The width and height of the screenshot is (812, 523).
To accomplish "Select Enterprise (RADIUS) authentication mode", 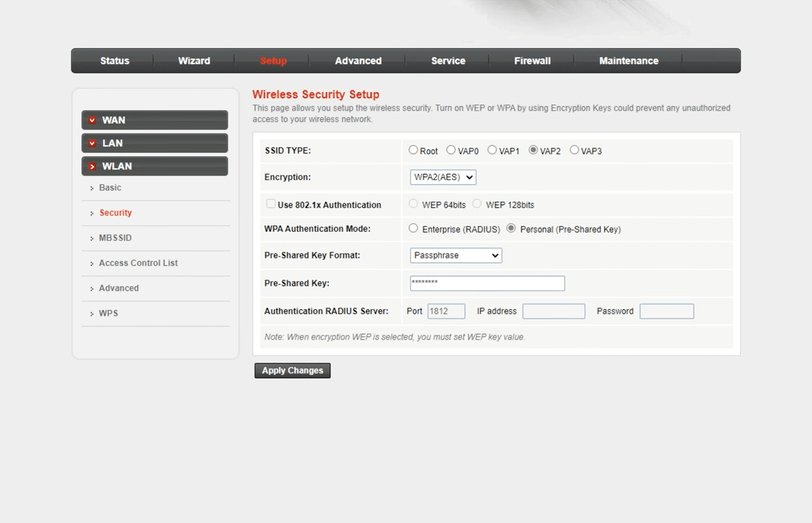I will pyautogui.click(x=414, y=228).
